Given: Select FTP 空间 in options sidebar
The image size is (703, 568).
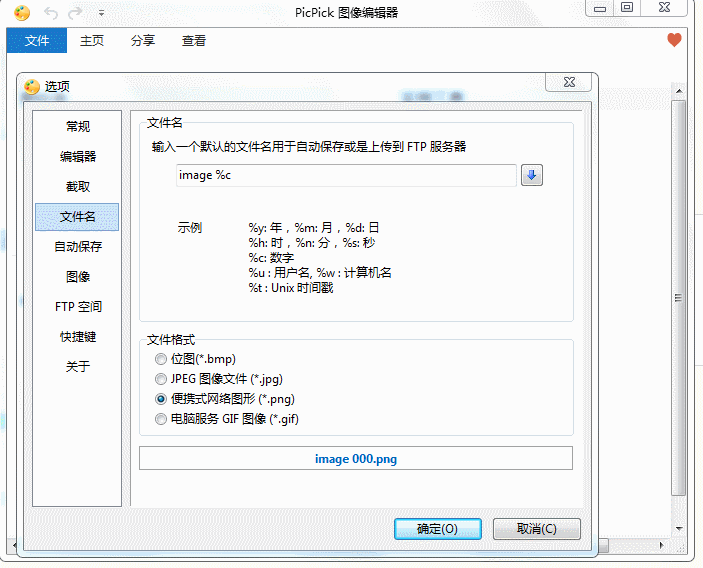Looking at the screenshot, I should 78,307.
